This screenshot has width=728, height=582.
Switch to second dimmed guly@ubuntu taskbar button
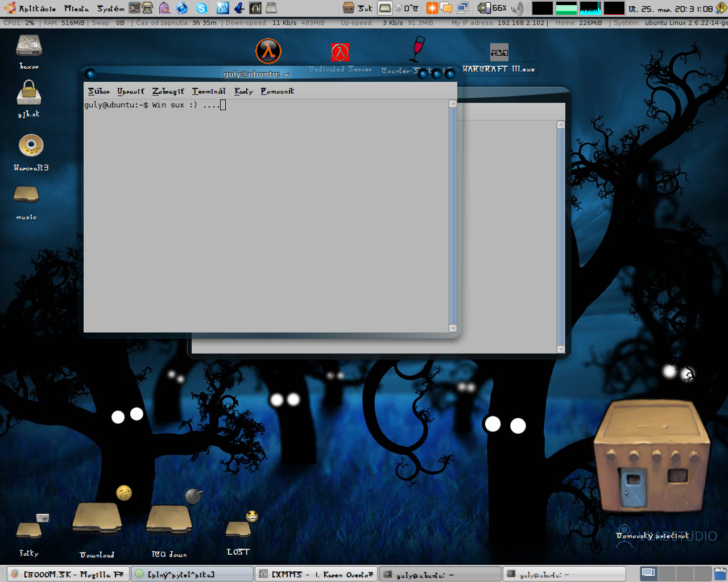[x=564, y=574]
